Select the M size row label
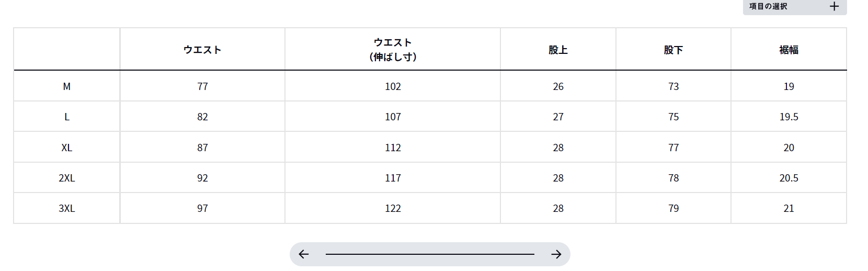 (x=67, y=86)
